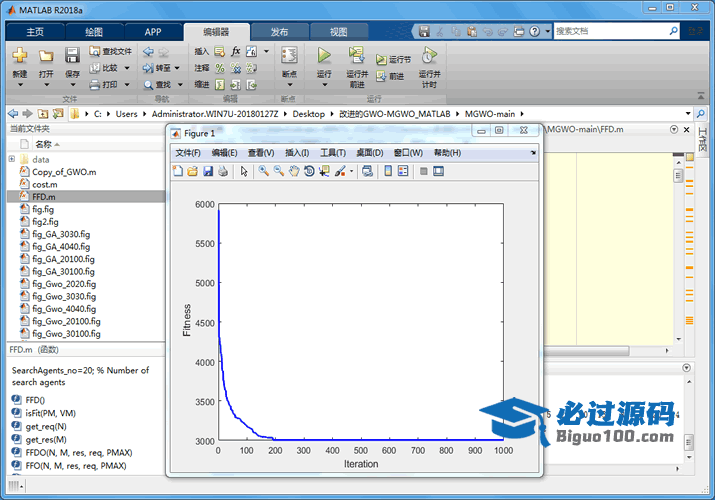715x500 pixels.
Task: Click the Desktop path segment
Action: click(309, 114)
